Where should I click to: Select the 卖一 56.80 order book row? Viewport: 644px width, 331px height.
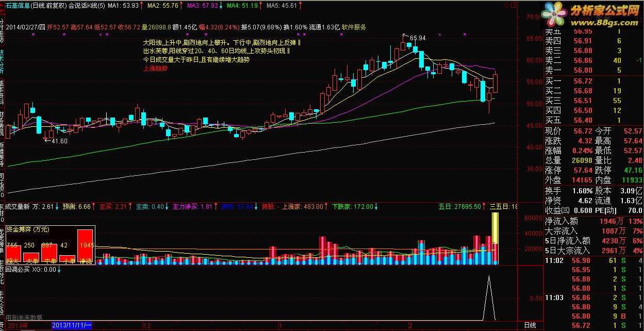pos(593,70)
